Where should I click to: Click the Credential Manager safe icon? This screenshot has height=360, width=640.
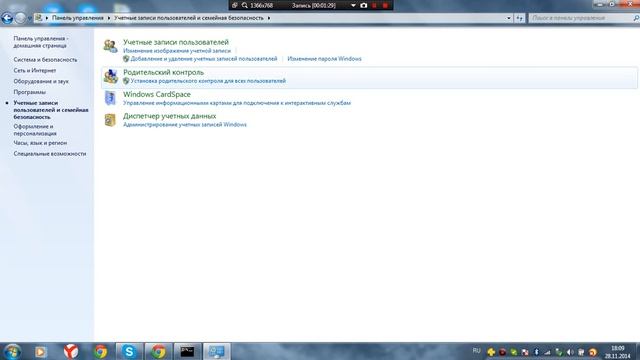pyautogui.click(x=110, y=120)
